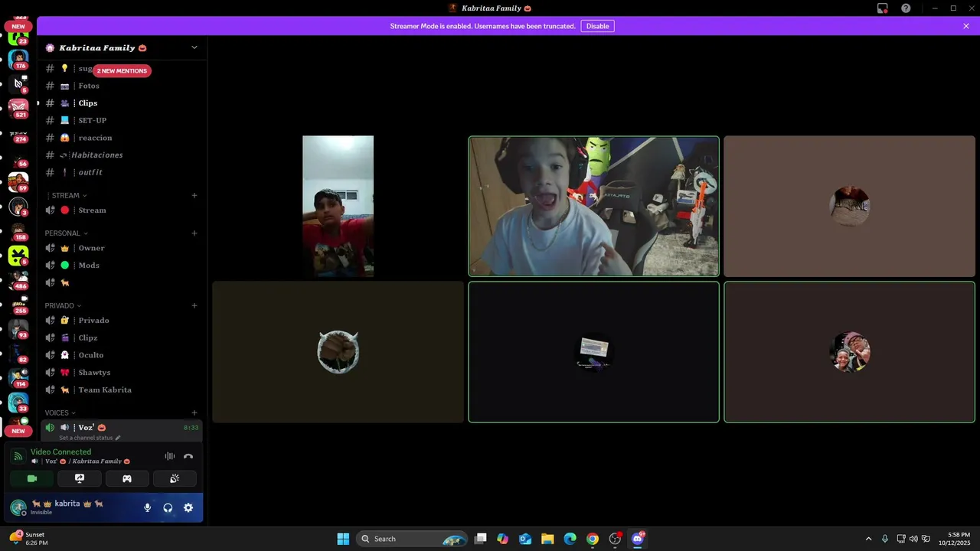This screenshot has width=980, height=551.
Task: Open the soundboard button
Action: coord(175,478)
